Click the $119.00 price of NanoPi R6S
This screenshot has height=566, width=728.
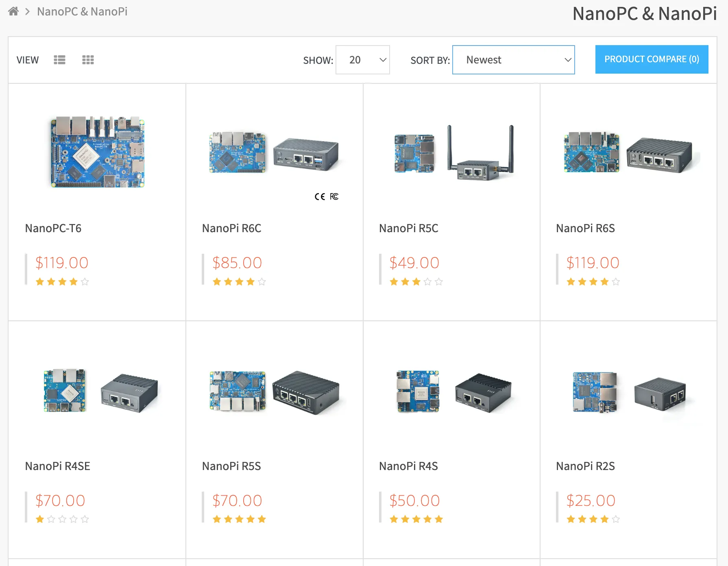[x=593, y=263]
